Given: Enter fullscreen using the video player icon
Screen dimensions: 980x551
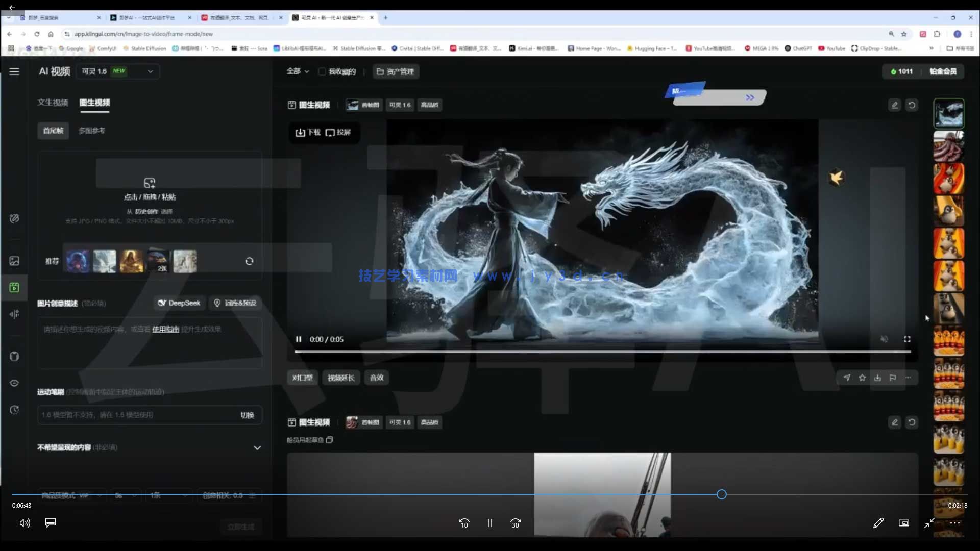Looking at the screenshot, I should (x=907, y=339).
